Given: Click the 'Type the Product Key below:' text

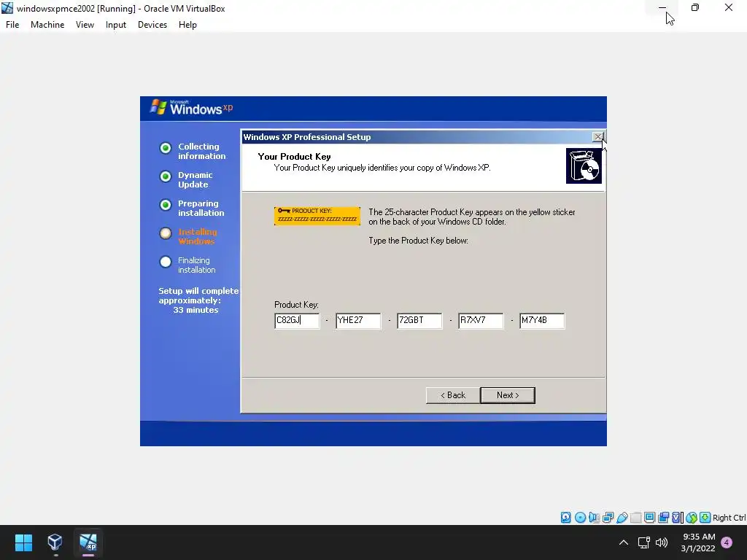Looking at the screenshot, I should (x=418, y=241).
